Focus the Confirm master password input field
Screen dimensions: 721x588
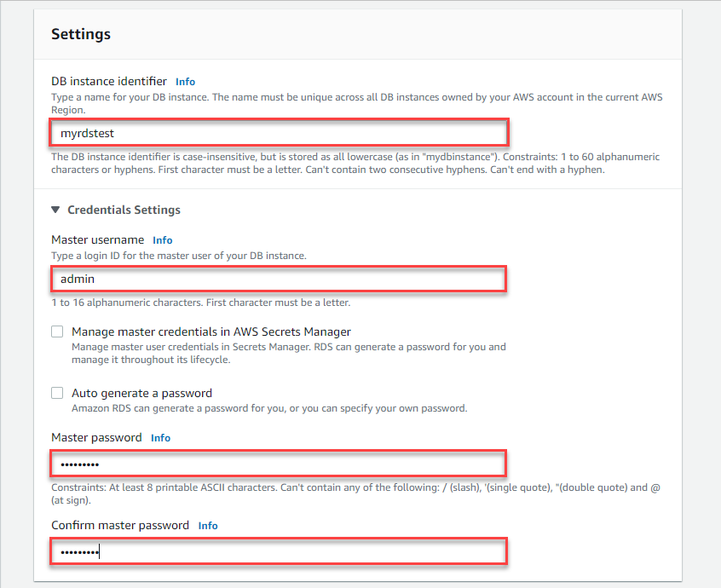click(279, 551)
